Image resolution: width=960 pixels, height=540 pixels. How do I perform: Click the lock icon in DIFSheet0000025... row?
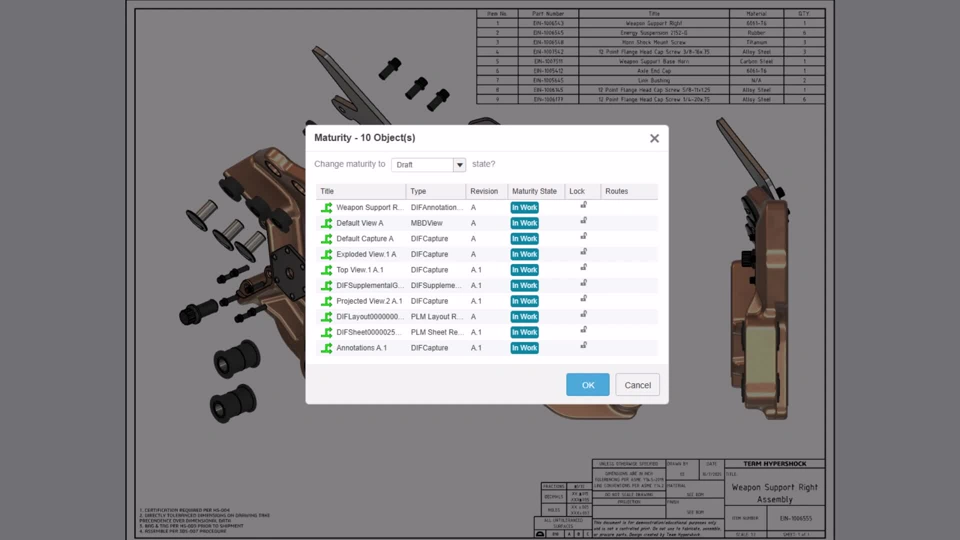tap(583, 330)
